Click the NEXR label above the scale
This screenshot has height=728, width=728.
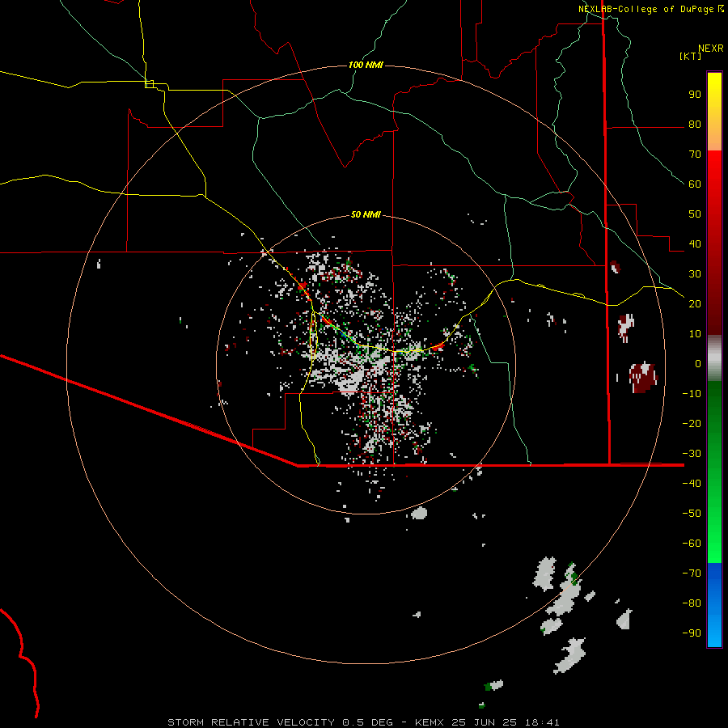point(710,49)
